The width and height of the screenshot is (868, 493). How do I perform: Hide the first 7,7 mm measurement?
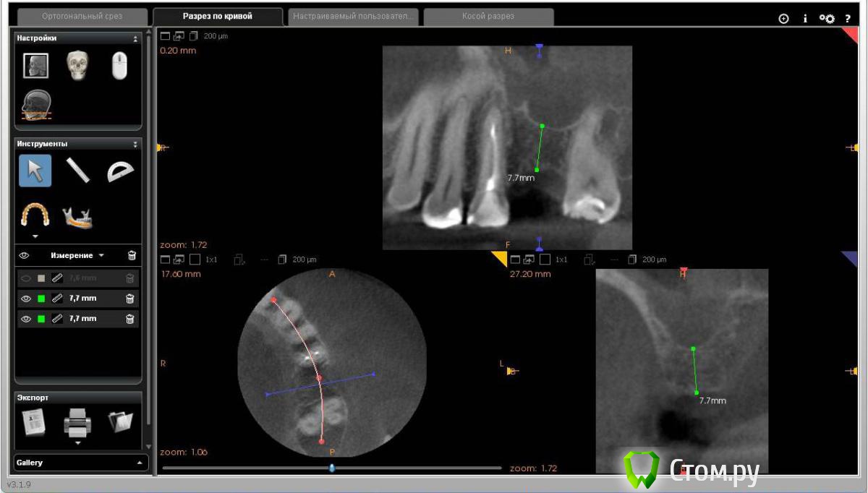click(x=26, y=299)
